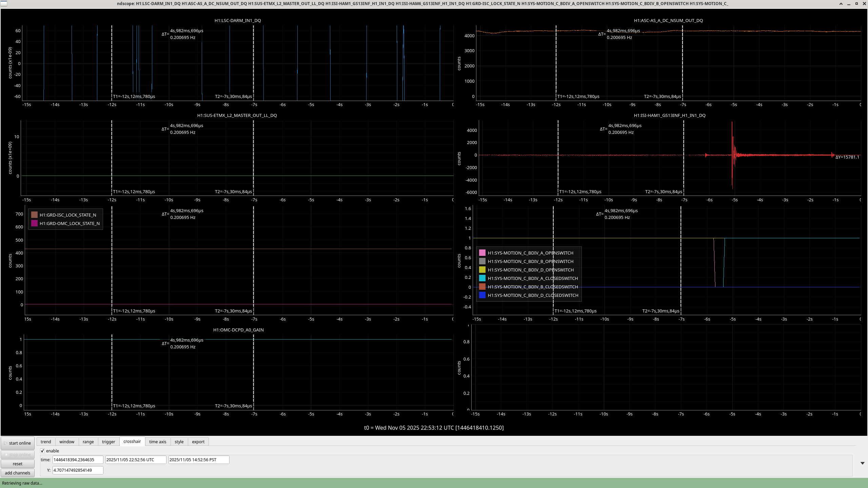Click the BDIV_A_CLOSEDSWITCH cyan legend swatch
The height and width of the screenshot is (488, 868).
pyautogui.click(x=482, y=278)
